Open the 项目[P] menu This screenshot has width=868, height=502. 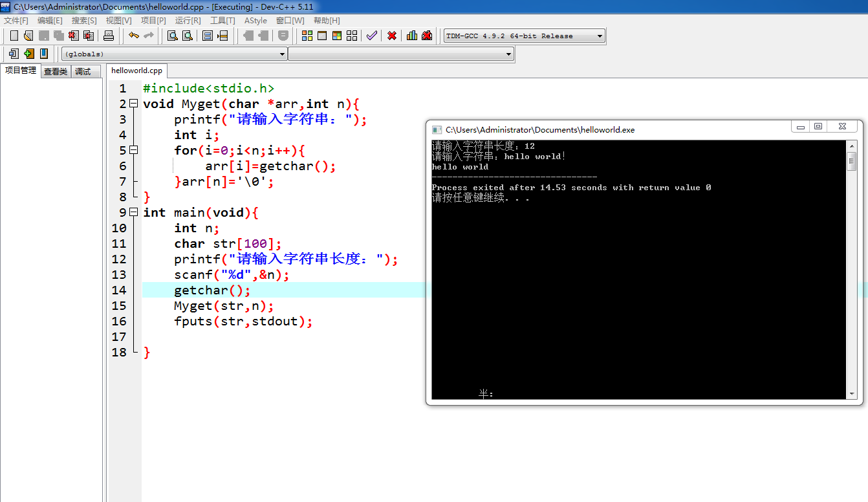click(153, 21)
